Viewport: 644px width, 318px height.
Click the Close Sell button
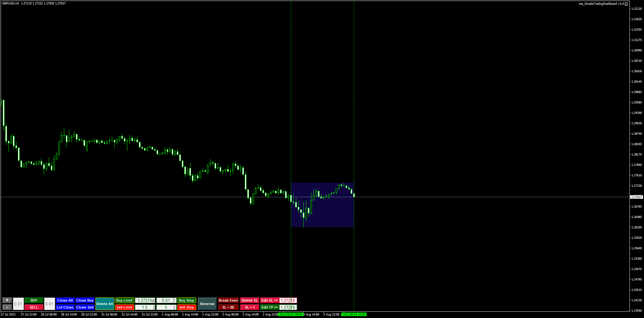(85, 307)
